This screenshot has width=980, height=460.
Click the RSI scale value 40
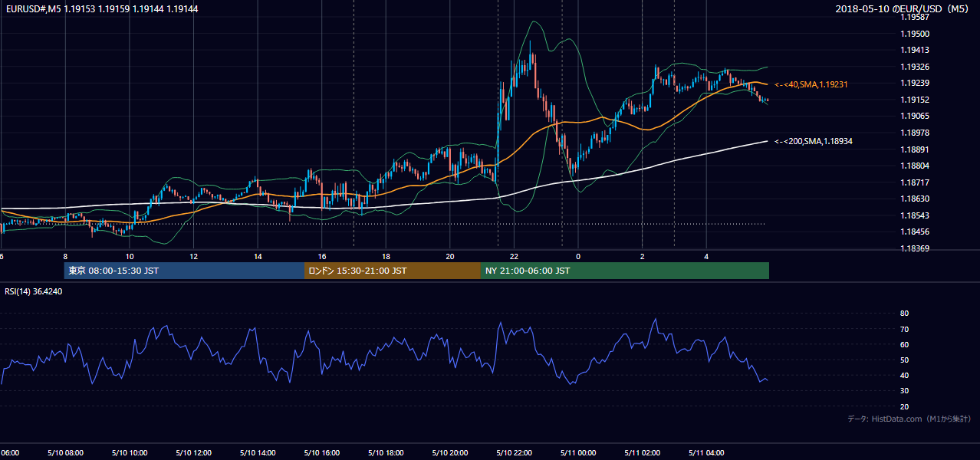pyautogui.click(x=904, y=375)
